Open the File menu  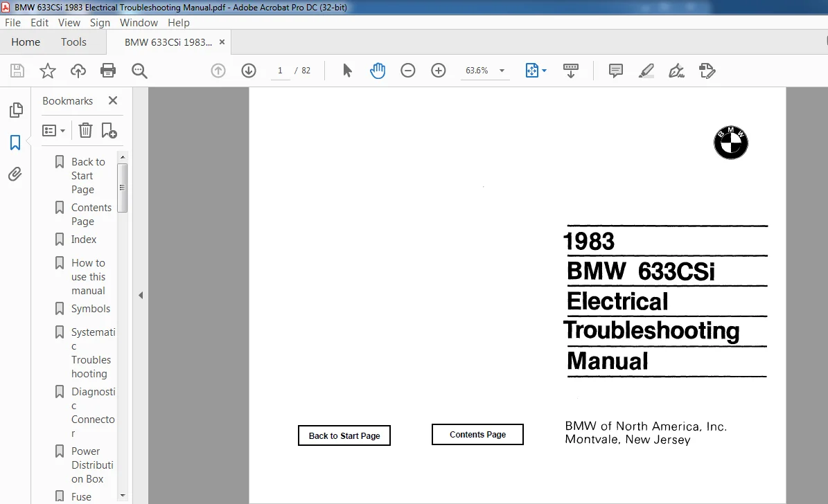12,23
